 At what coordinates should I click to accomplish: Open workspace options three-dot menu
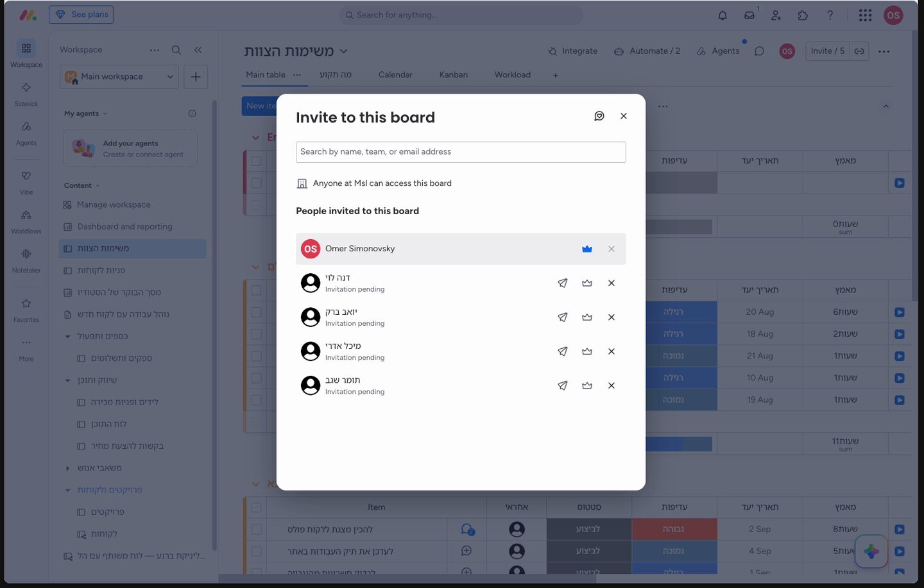pyautogui.click(x=155, y=50)
